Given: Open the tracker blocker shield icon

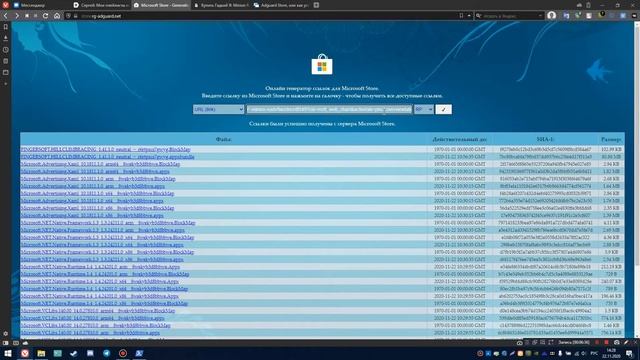Looking at the screenshot, I should 68,16.
